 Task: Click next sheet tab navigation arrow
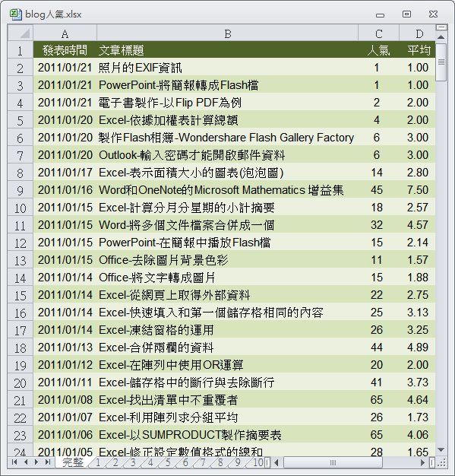coord(36,462)
